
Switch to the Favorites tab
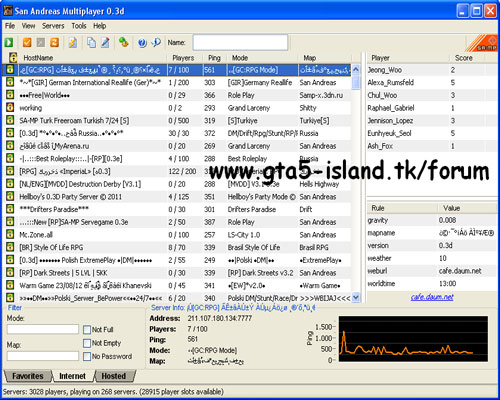[28, 376]
